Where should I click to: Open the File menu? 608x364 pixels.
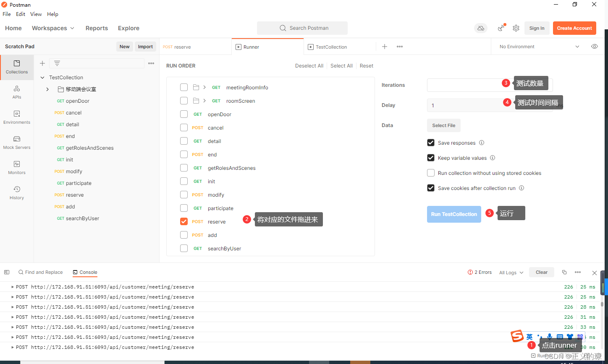(7, 14)
